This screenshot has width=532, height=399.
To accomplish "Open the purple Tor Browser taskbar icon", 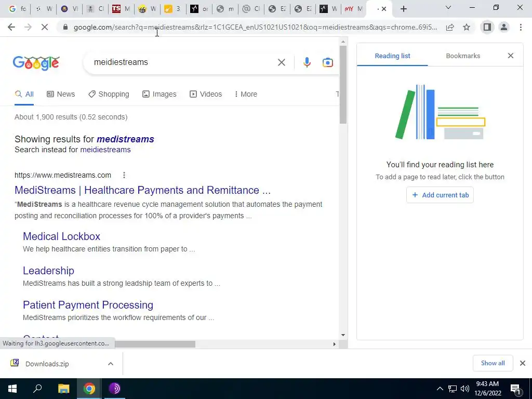I will coord(115,389).
